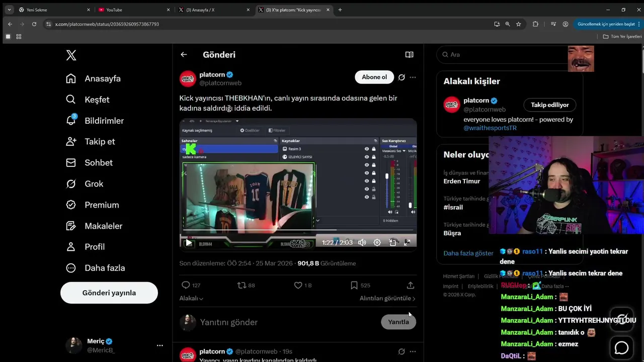Open new browser tab
The height and width of the screenshot is (362, 644).
(340, 10)
